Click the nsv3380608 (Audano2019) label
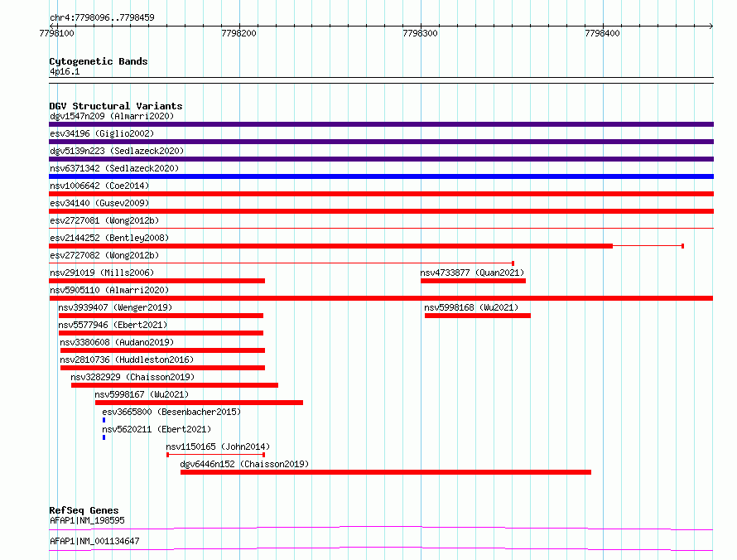The image size is (737, 560). (x=117, y=342)
